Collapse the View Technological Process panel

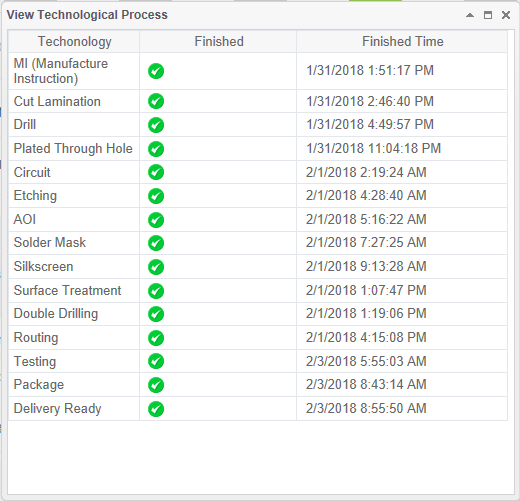coord(470,15)
